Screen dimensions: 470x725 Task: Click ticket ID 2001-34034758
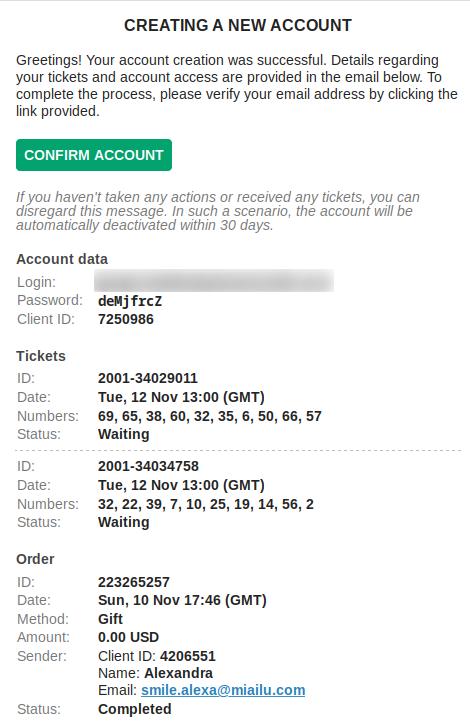click(148, 466)
